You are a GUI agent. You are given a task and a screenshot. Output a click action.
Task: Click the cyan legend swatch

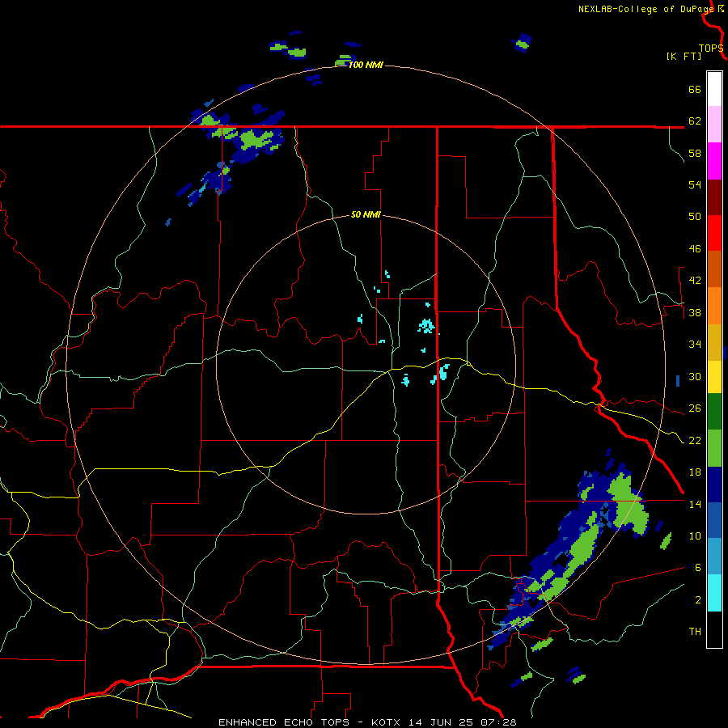click(714, 593)
